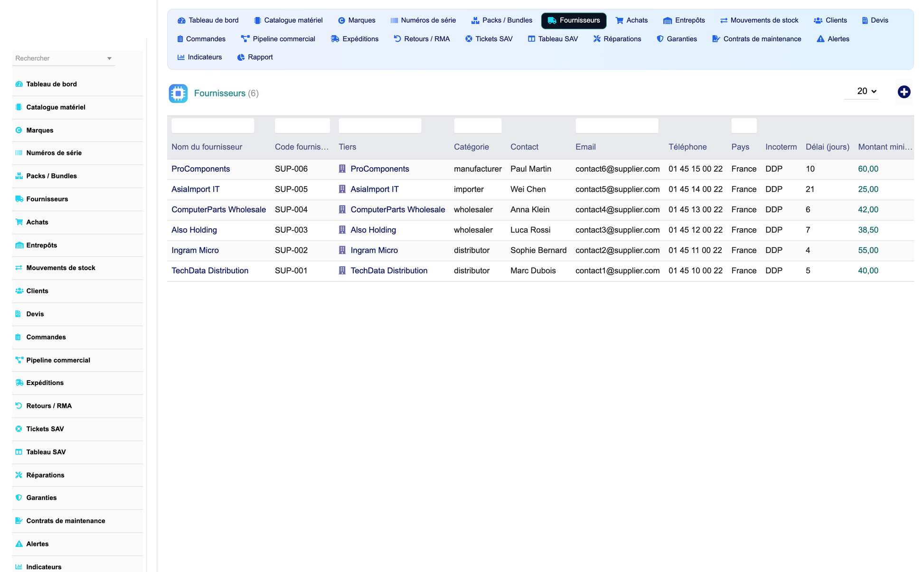924x572 pixels.
Task: Click building icon beside AsiaImport IT tiers
Action: pyautogui.click(x=342, y=189)
